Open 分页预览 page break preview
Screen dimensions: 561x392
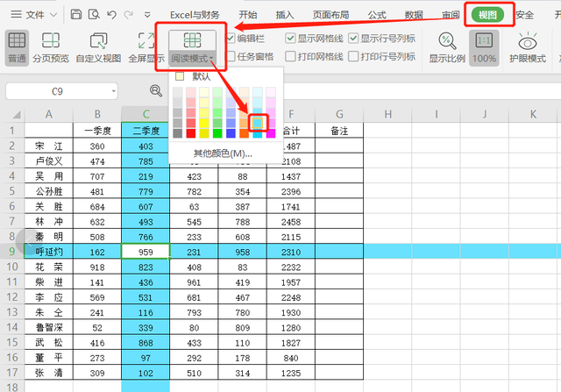[51, 47]
